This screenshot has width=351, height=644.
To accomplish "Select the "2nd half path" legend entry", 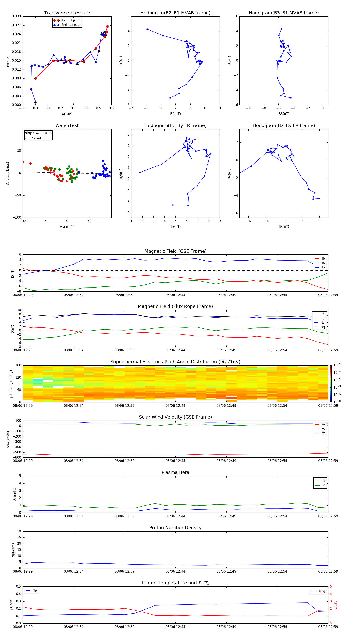I will point(67,25).
